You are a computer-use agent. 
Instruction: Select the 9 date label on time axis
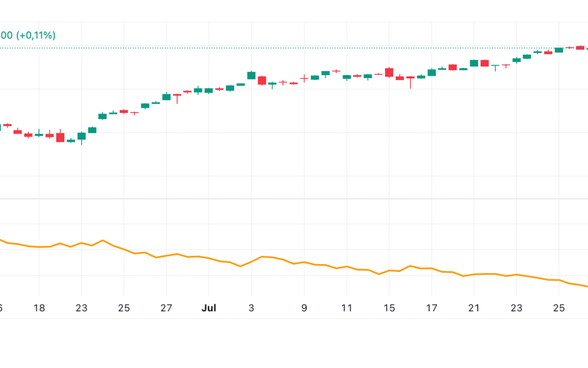coord(304,308)
